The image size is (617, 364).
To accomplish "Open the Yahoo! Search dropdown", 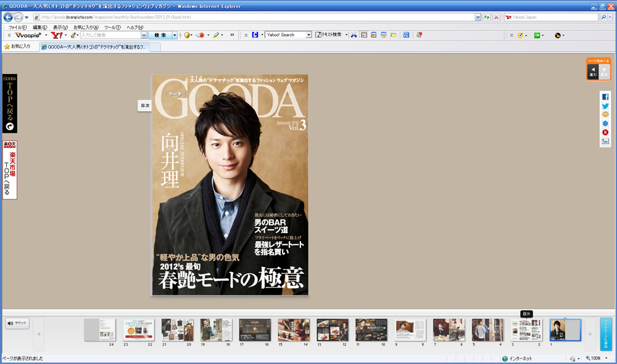I will coord(309,35).
